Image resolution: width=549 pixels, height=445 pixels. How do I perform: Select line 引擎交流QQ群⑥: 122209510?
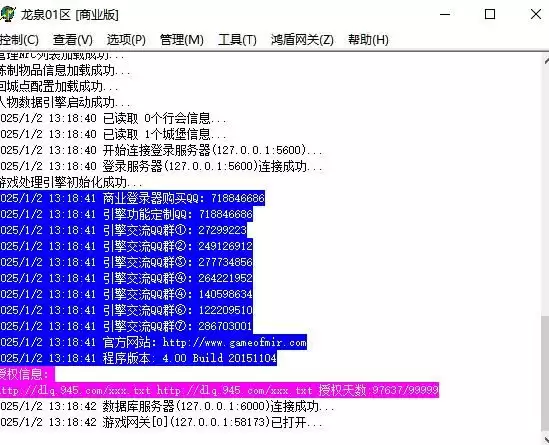click(x=126, y=311)
